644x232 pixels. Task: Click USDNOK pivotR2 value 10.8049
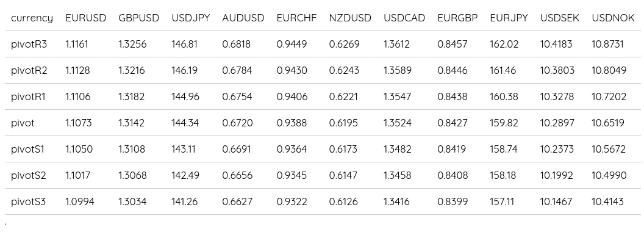coord(609,70)
